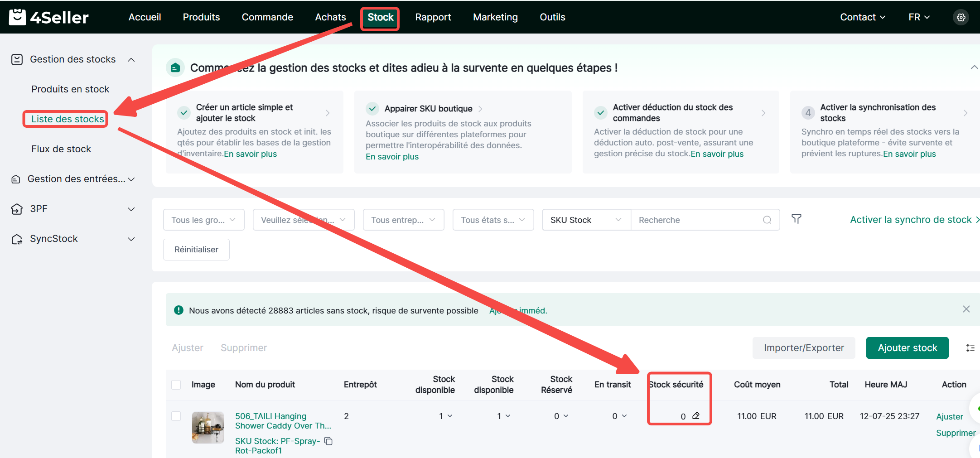The height and width of the screenshot is (458, 980).
Task: Collapse the onboarding steps panel
Action: pyautogui.click(x=974, y=67)
